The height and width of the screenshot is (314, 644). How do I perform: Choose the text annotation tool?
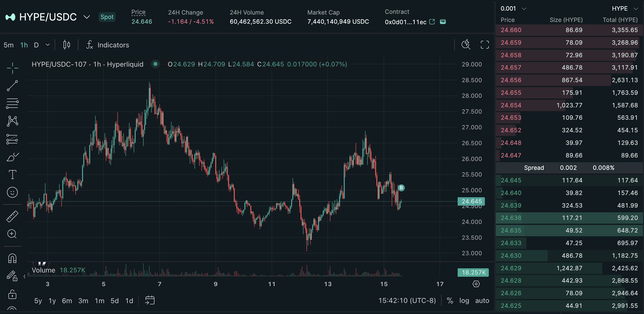click(12, 175)
